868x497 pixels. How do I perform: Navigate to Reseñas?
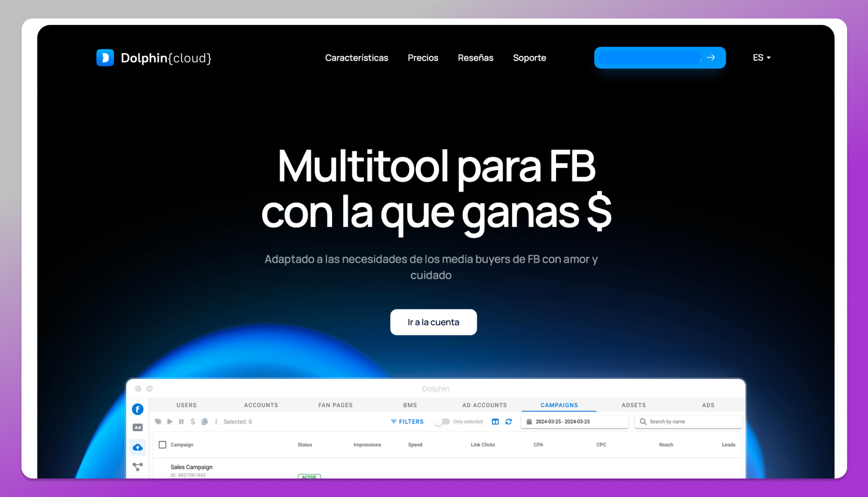pos(476,58)
